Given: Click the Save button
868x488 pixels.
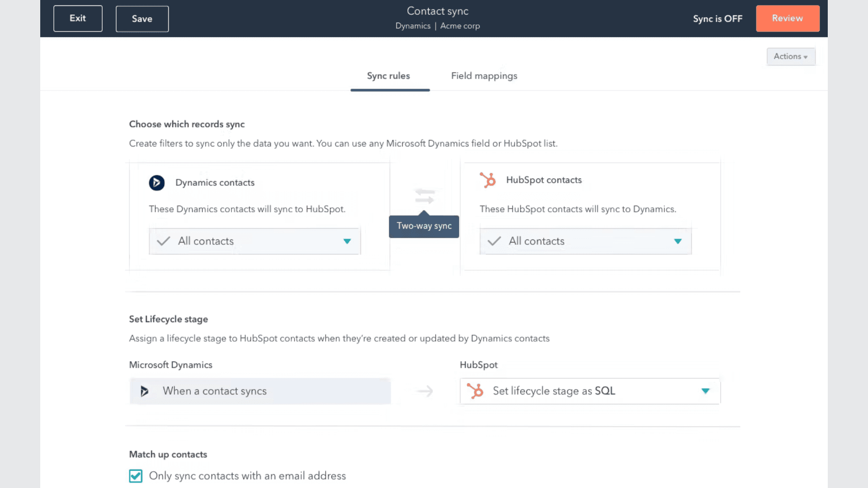Looking at the screenshot, I should pyautogui.click(x=142, y=19).
